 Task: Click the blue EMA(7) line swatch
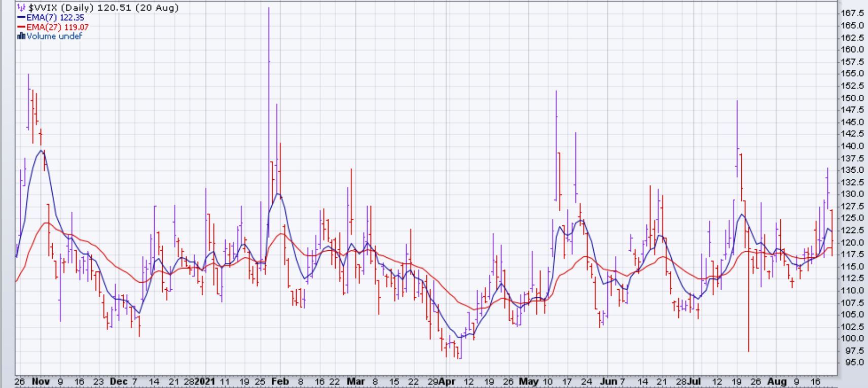point(21,18)
